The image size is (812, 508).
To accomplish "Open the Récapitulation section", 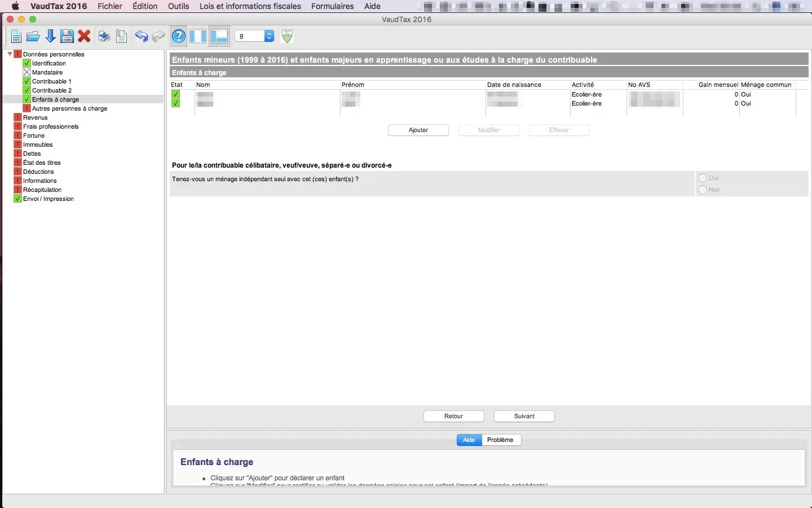I will tap(42, 190).
